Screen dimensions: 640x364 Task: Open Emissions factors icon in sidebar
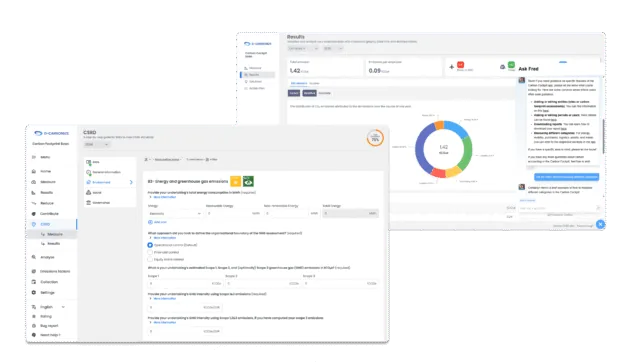[34, 271]
